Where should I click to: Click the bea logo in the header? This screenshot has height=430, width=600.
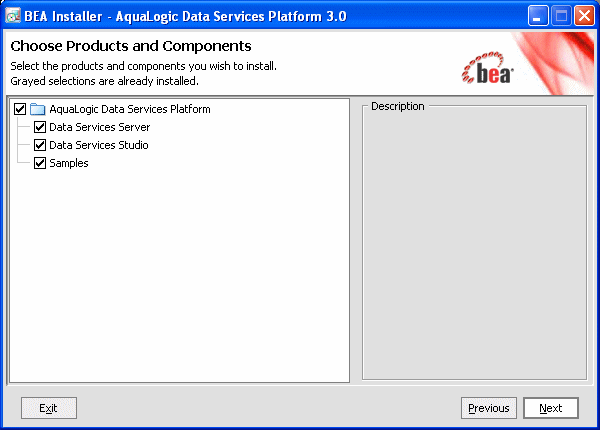click(x=488, y=68)
